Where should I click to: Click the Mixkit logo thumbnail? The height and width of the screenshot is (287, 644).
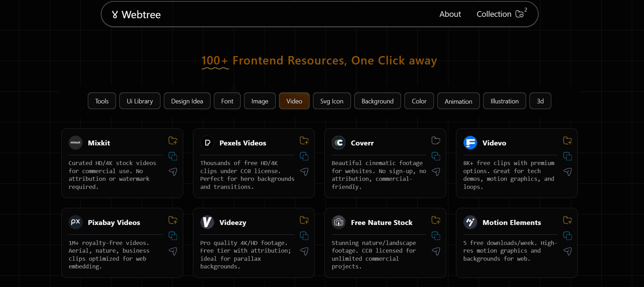tap(76, 143)
